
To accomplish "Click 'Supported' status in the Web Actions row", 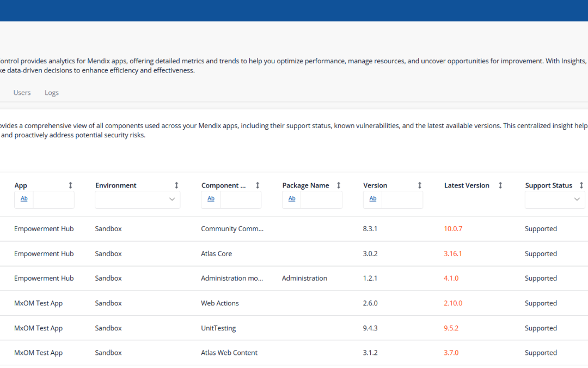I will point(541,303).
